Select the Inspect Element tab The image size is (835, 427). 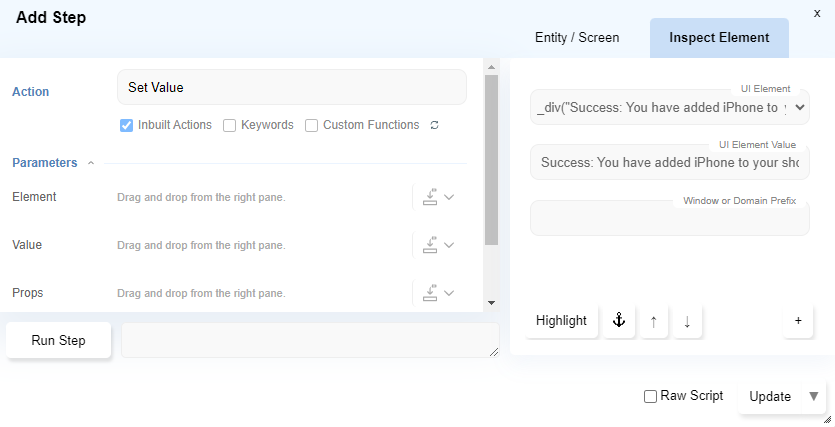pos(719,38)
